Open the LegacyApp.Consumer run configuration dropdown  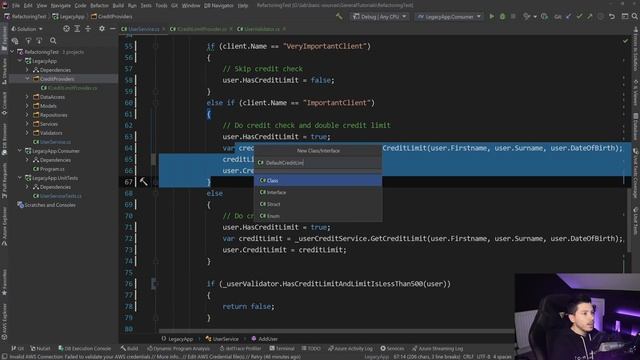pos(449,17)
